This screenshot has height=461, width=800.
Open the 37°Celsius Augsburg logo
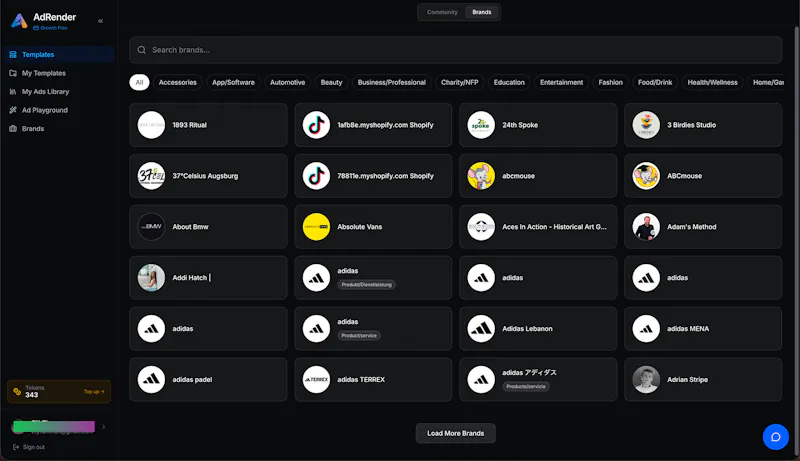(x=151, y=176)
